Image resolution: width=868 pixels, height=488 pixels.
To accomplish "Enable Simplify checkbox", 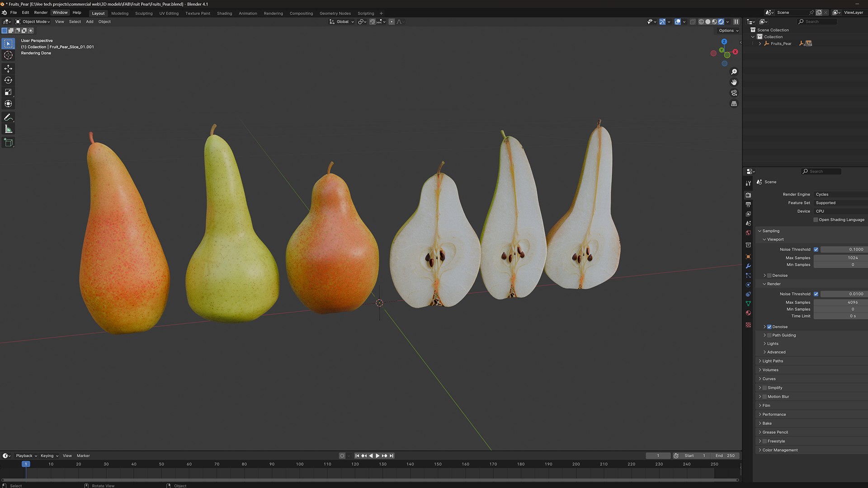I will [765, 388].
